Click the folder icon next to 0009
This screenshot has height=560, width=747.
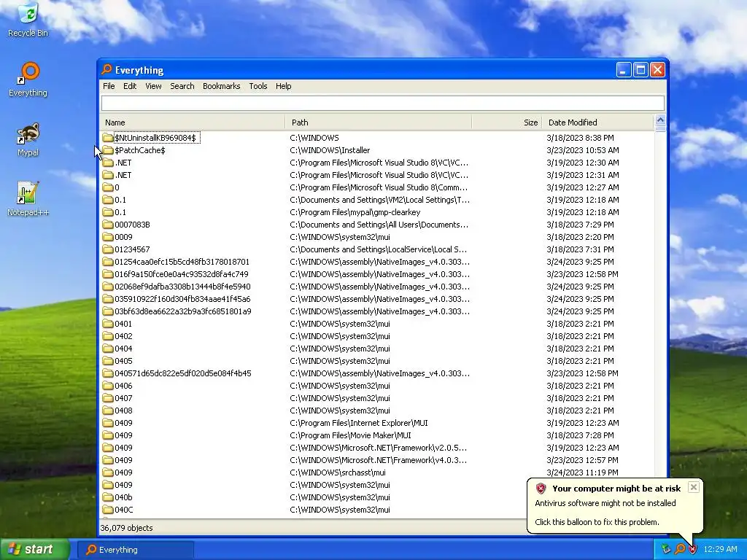click(108, 237)
